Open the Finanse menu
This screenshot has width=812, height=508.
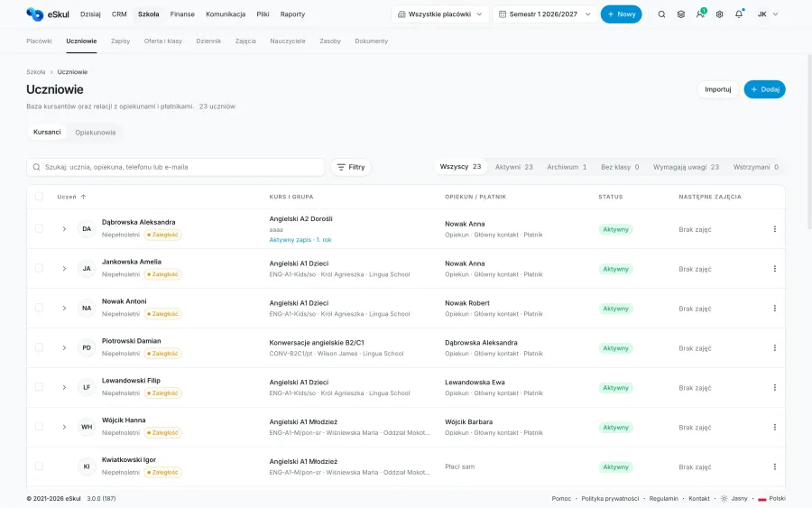pyautogui.click(x=182, y=14)
